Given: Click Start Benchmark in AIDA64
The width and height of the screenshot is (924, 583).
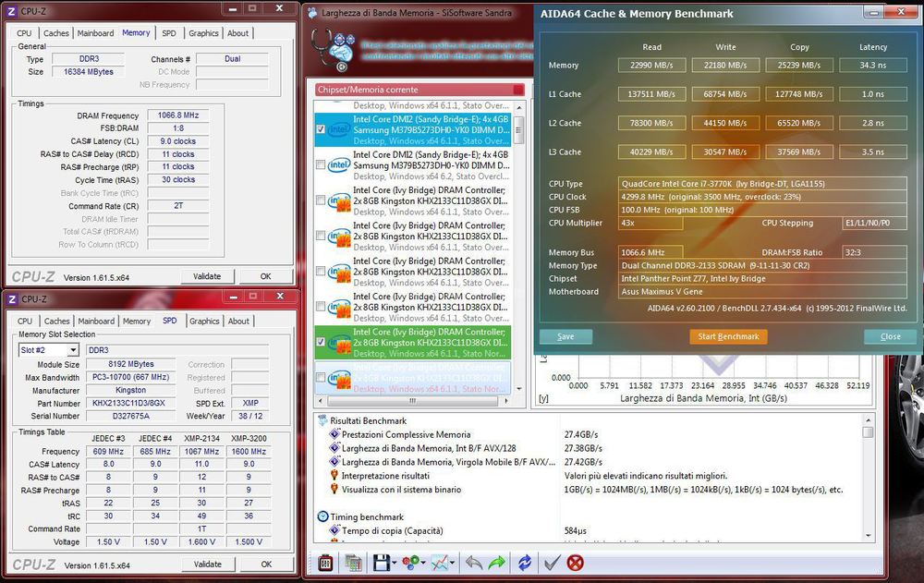Looking at the screenshot, I should (x=728, y=336).
